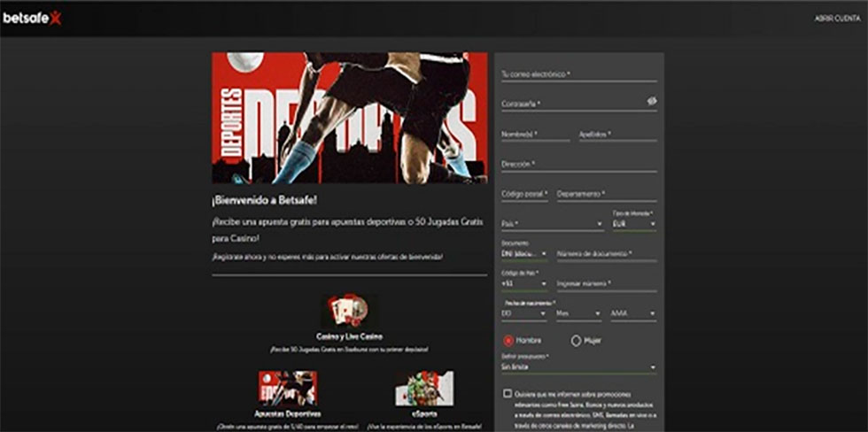This screenshot has width=868, height=432.
Task: Focus the Tu correo electrónico field
Action: coord(578,75)
